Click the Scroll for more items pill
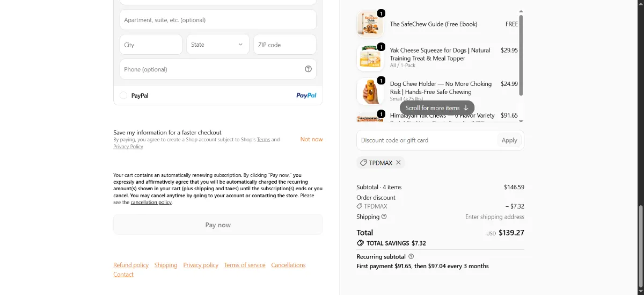This screenshot has width=644, height=295. point(437,107)
